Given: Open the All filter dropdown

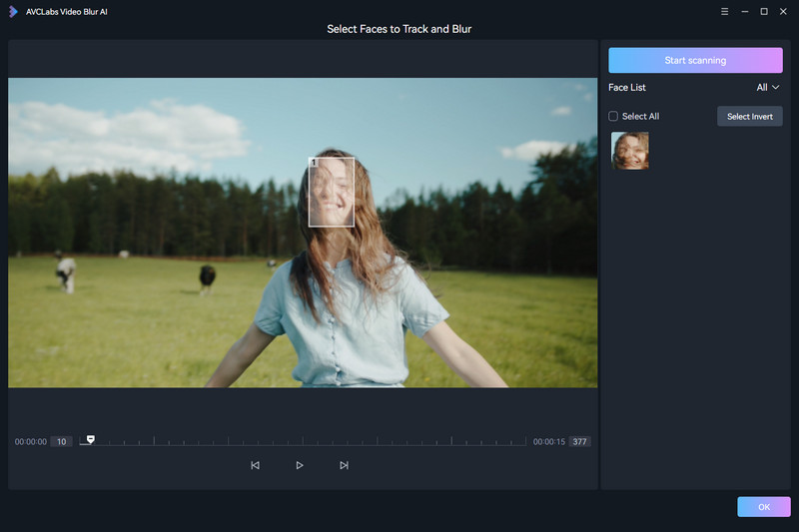Looking at the screenshot, I should [x=767, y=88].
